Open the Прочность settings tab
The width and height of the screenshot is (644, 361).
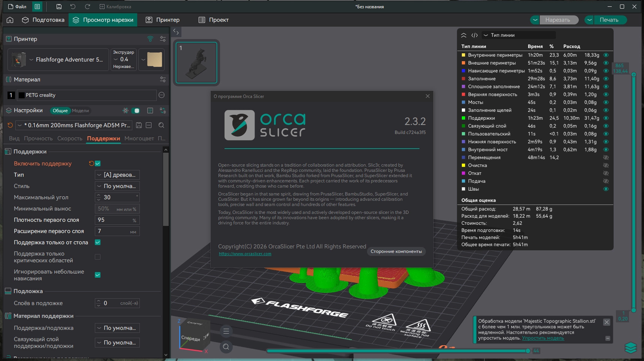click(38, 138)
